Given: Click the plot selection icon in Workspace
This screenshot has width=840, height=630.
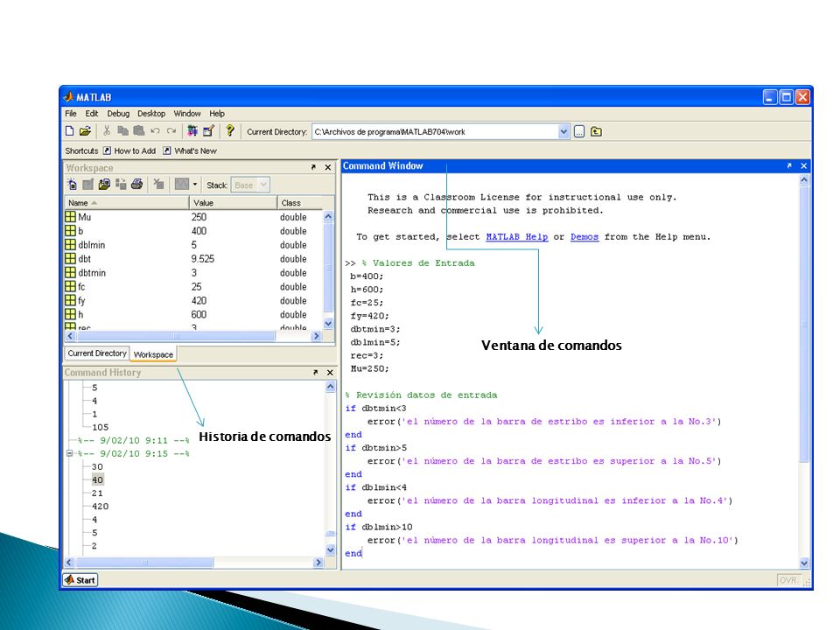Looking at the screenshot, I should [182, 185].
